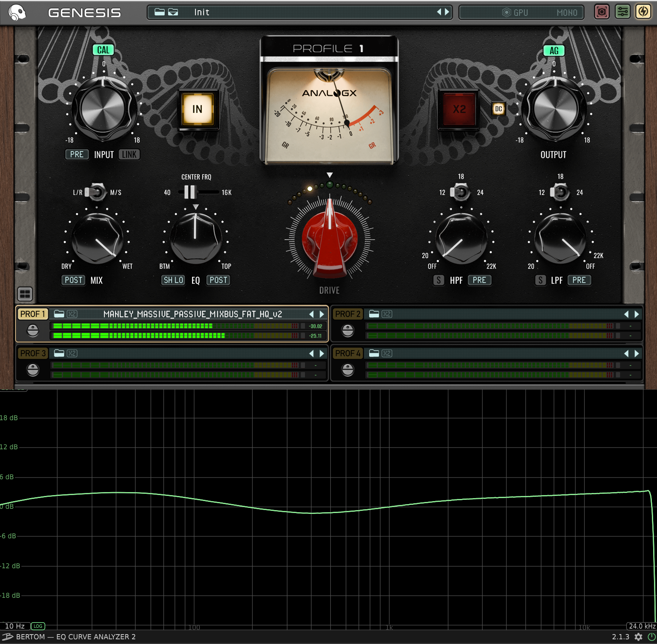Open preset folder icon in top bar
Viewport: 657px width, 644px height.
pyautogui.click(x=160, y=12)
